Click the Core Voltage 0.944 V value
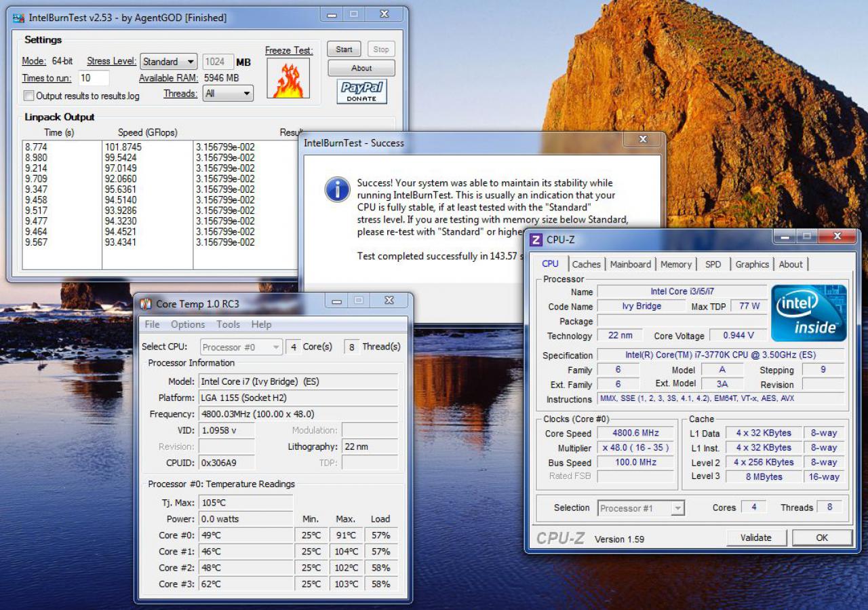 click(738, 335)
